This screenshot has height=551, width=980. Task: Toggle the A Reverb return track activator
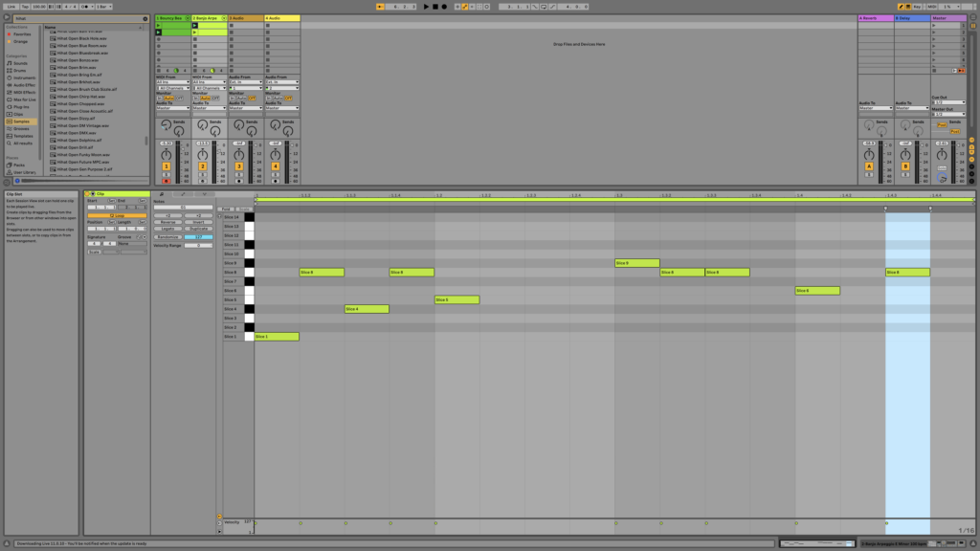(869, 166)
